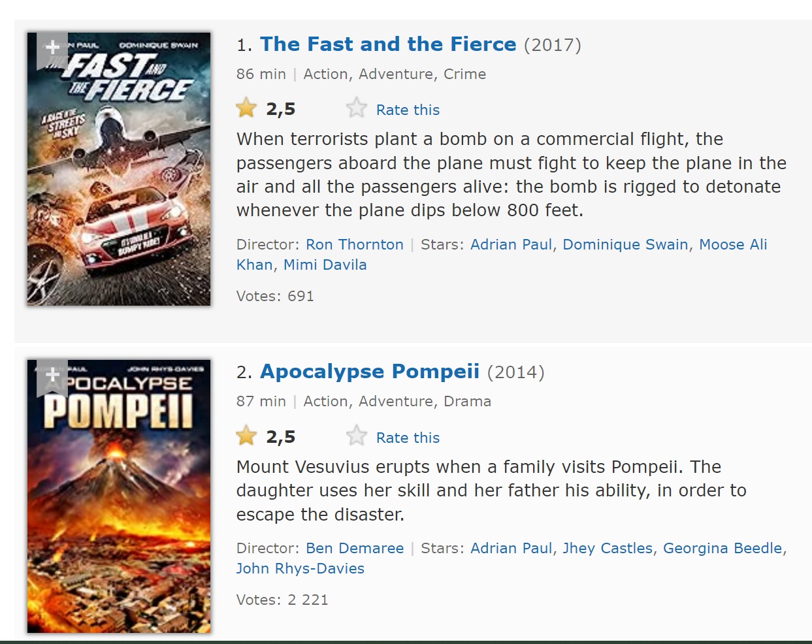Click 'Rate this' for Apocalypse Pompeii
The width and height of the screenshot is (812, 644).
[408, 438]
